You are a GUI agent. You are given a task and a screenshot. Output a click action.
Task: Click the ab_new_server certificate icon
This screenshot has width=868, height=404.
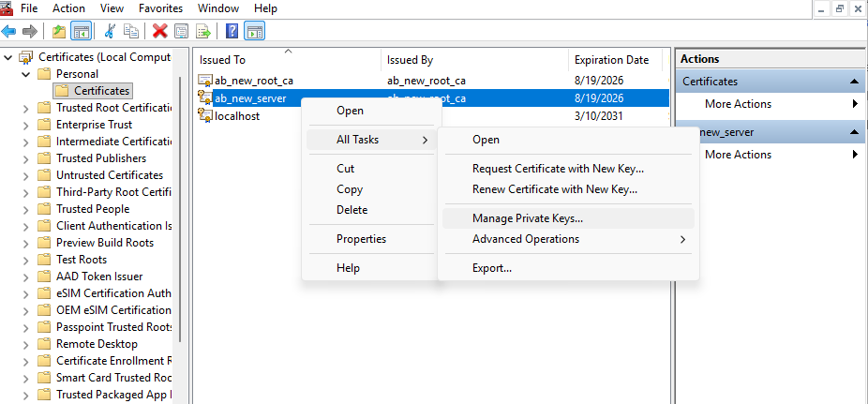[205, 98]
